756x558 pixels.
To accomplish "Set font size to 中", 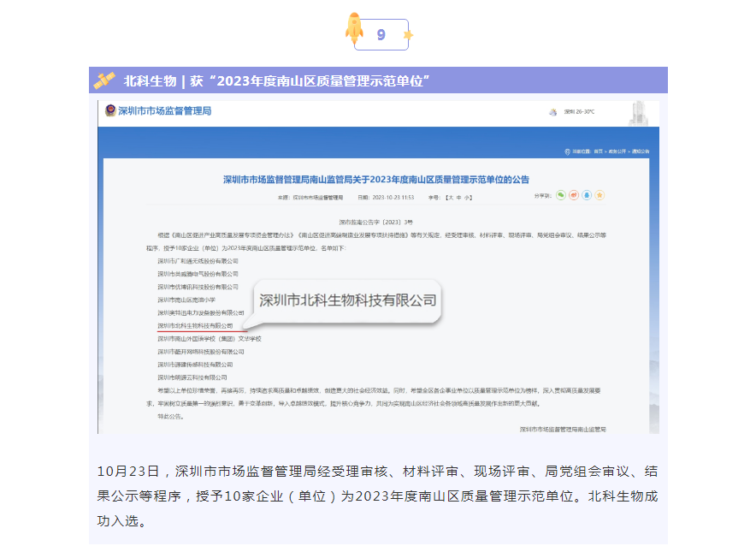I will coord(458,198).
